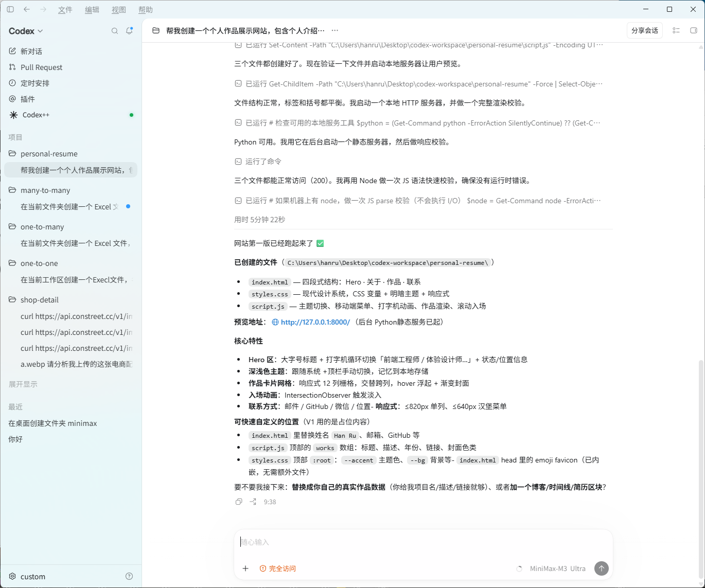Toggle the right side panel icon
The image size is (705, 588).
693,30
